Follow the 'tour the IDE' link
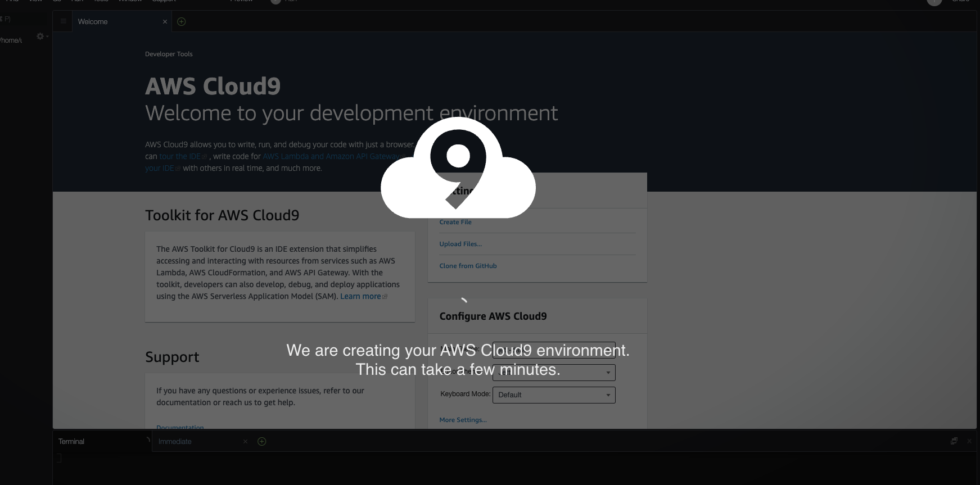Image resolution: width=980 pixels, height=485 pixels. (x=180, y=156)
